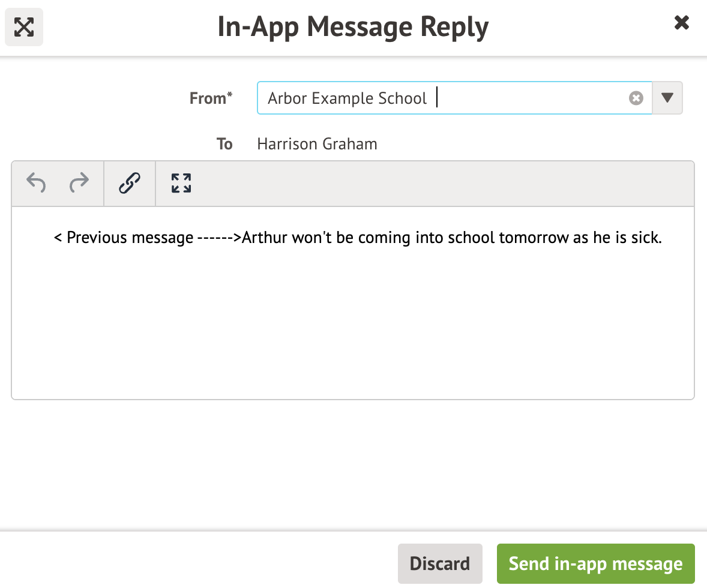
Task: Click the word "Arthur" in the message body
Action: pos(265,238)
